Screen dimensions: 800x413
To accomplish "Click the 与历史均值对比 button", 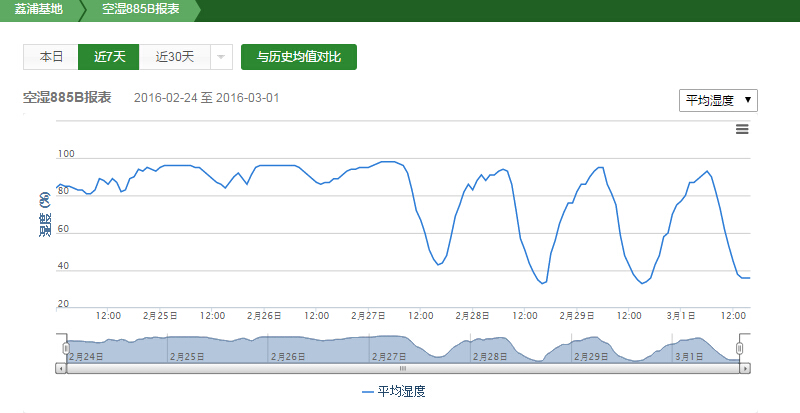I will (299, 57).
